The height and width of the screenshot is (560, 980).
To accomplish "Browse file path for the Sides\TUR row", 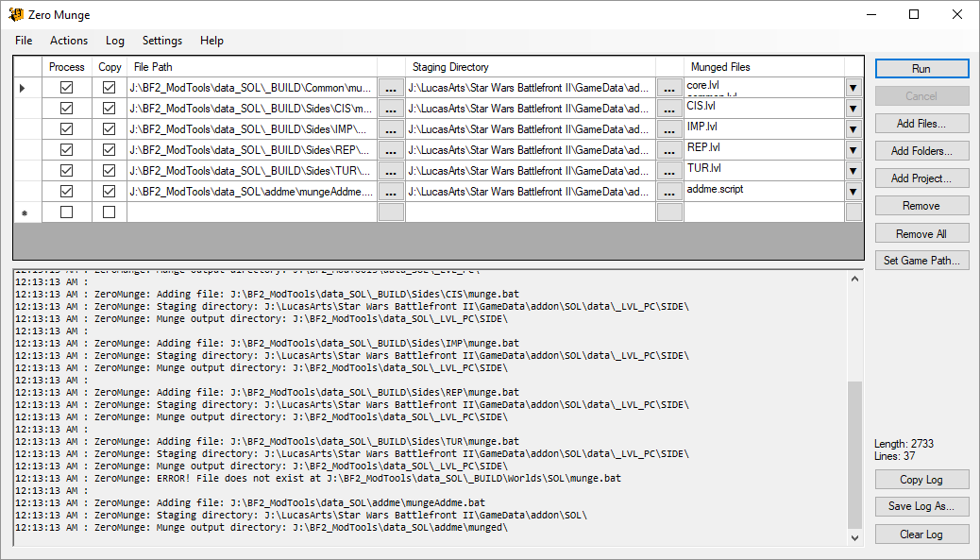I will pyautogui.click(x=391, y=171).
